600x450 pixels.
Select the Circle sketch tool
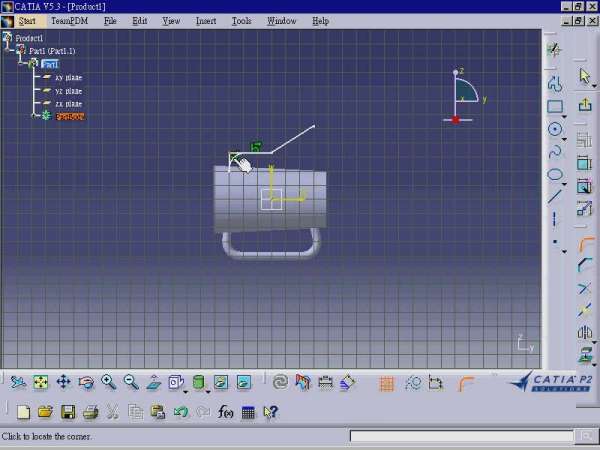pyautogui.click(x=555, y=129)
